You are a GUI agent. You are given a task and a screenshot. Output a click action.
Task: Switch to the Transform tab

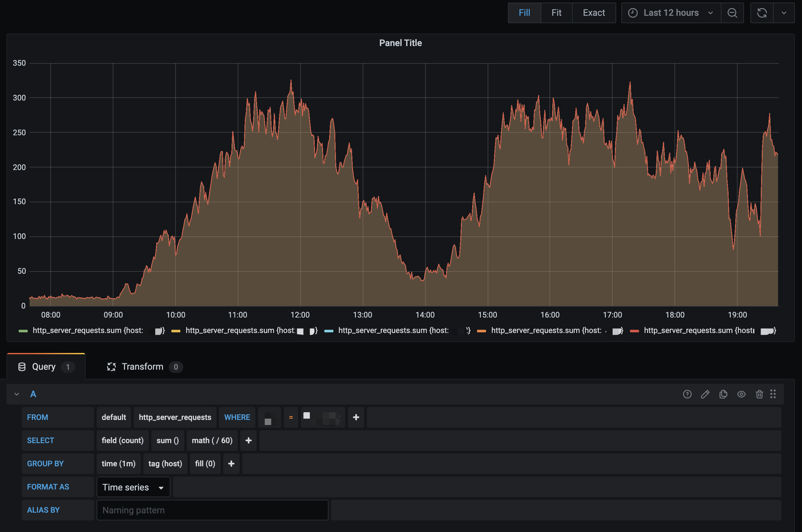(143, 366)
